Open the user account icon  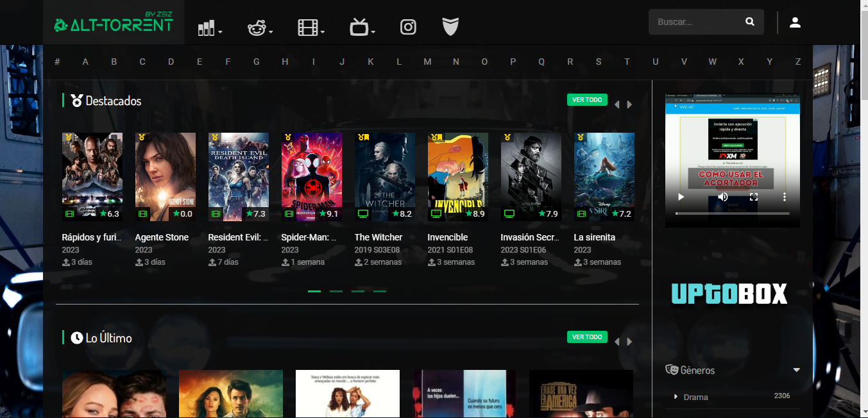click(795, 22)
